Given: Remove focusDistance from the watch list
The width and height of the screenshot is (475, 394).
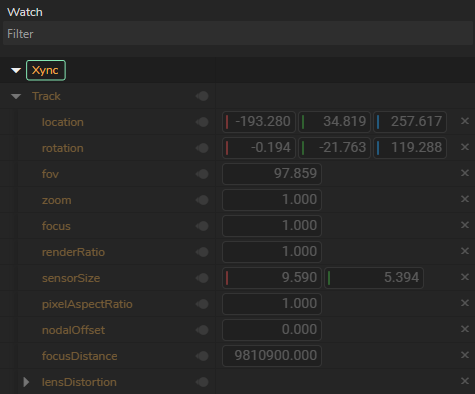Looking at the screenshot, I should (x=465, y=355).
